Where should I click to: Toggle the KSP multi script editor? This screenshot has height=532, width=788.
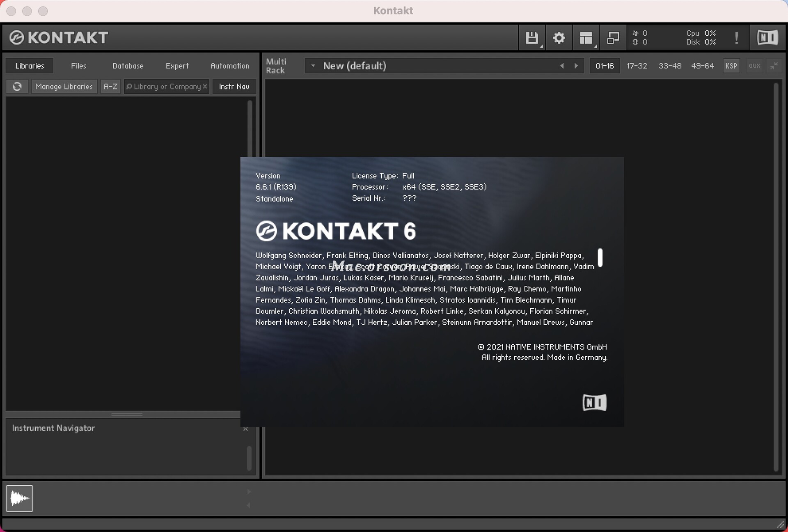(x=731, y=66)
